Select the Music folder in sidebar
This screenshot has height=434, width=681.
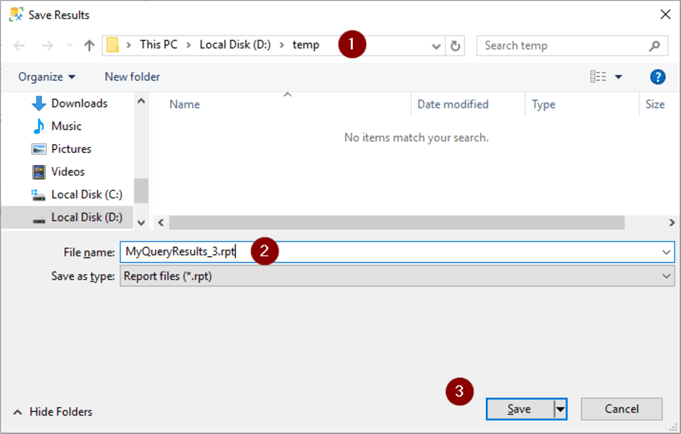66,126
